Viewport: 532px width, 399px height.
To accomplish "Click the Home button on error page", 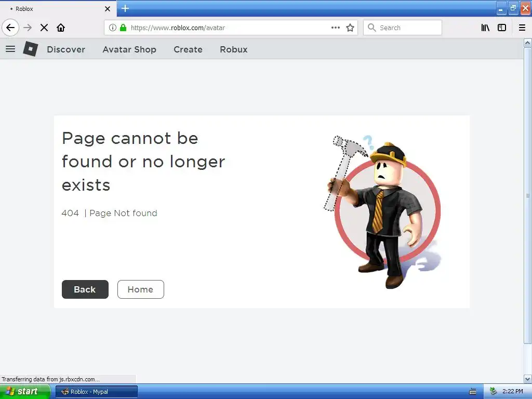I will coord(140,289).
